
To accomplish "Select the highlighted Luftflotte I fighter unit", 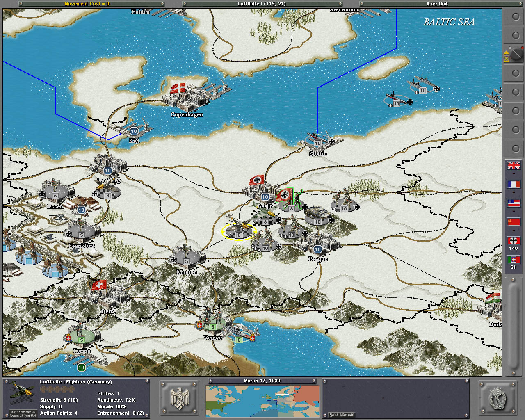I will (x=239, y=230).
